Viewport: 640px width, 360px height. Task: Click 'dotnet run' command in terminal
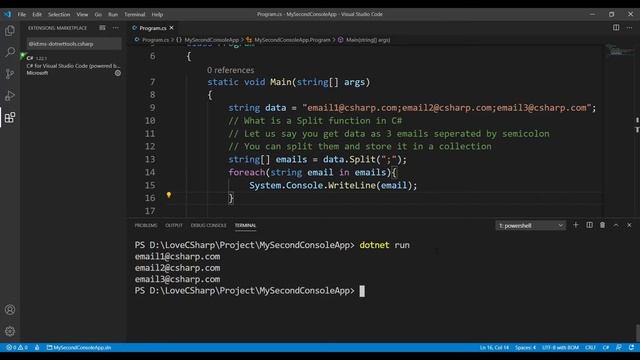click(x=384, y=245)
